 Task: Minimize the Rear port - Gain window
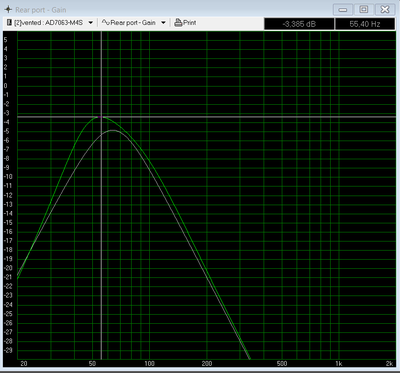343,9
